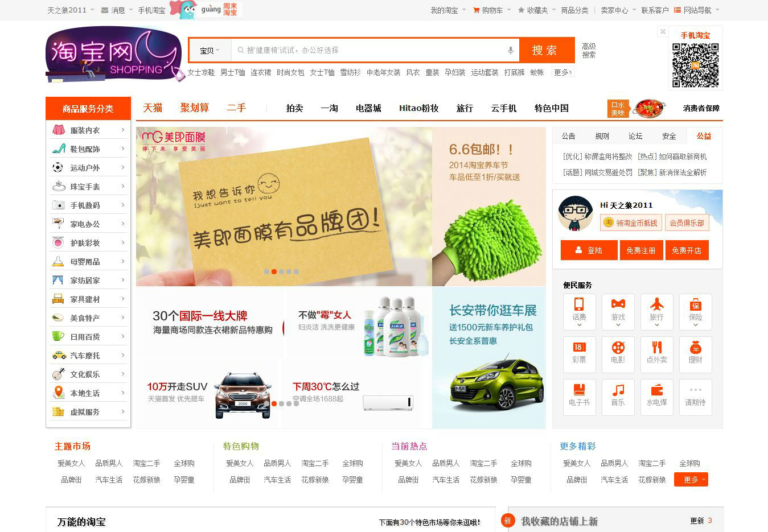This screenshot has height=532, width=768.
Task: Open the 游戏 game service icon
Action: 618,312
